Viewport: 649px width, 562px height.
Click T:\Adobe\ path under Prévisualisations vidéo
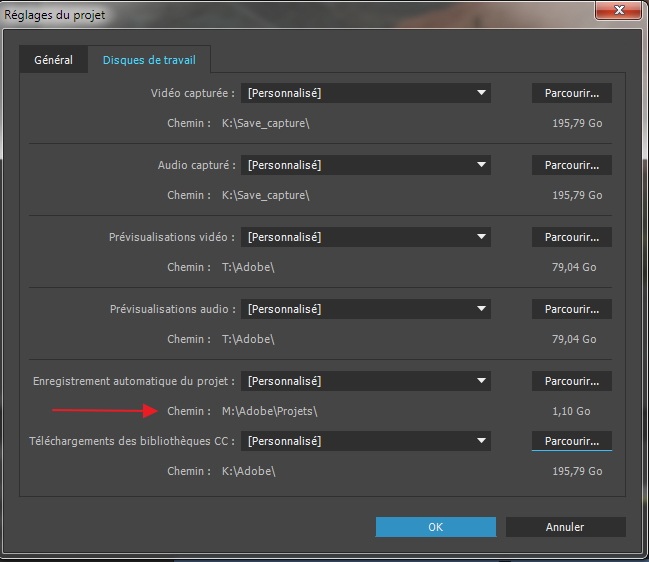[x=248, y=267]
